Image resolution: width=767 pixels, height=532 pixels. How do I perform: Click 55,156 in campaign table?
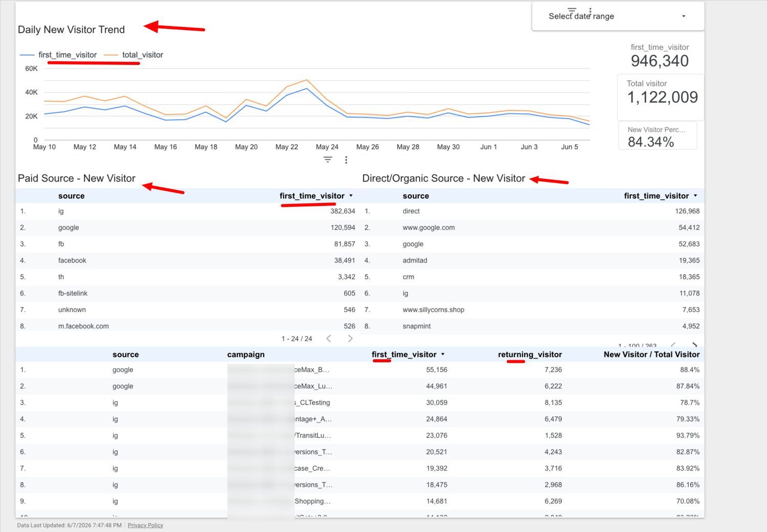437,369
